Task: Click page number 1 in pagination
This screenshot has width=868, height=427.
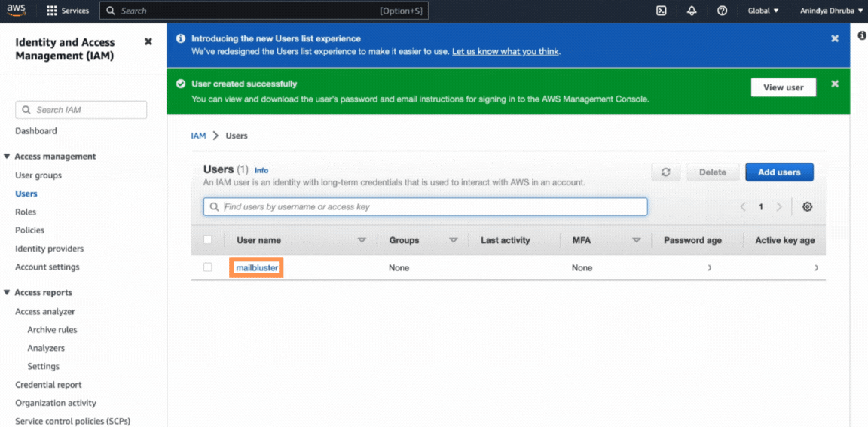Action: 761,207
